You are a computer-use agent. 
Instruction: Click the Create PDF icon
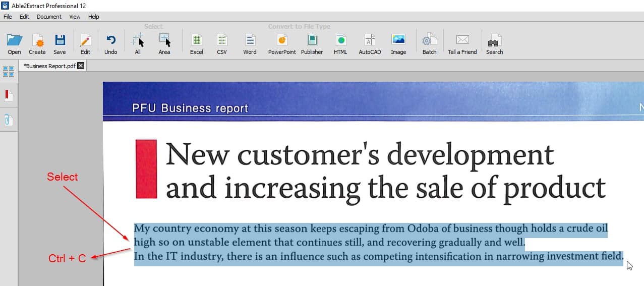pos(37,40)
